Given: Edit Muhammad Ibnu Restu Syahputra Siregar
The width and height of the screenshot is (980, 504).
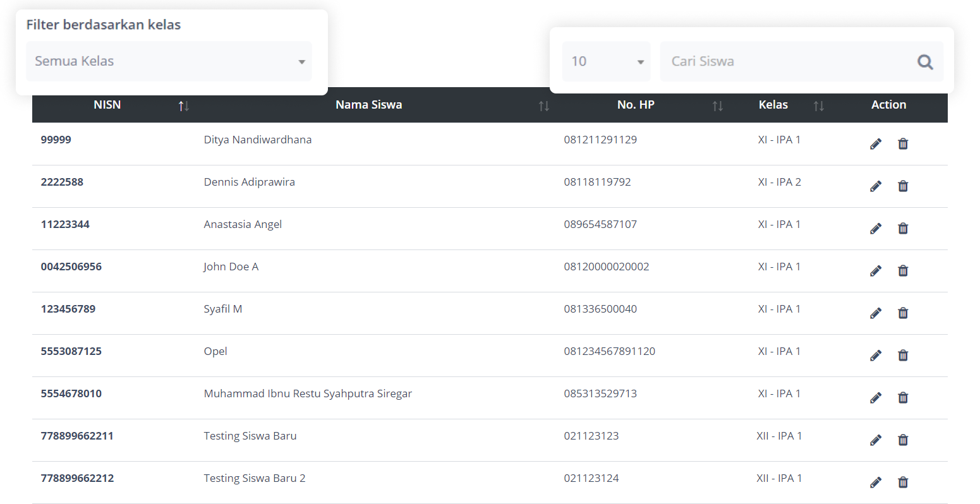Looking at the screenshot, I should pos(875,398).
